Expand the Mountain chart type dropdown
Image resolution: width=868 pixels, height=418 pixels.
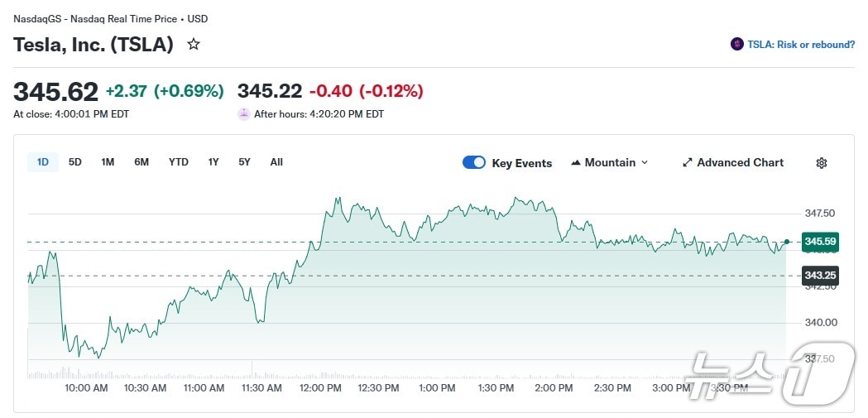[645, 163]
